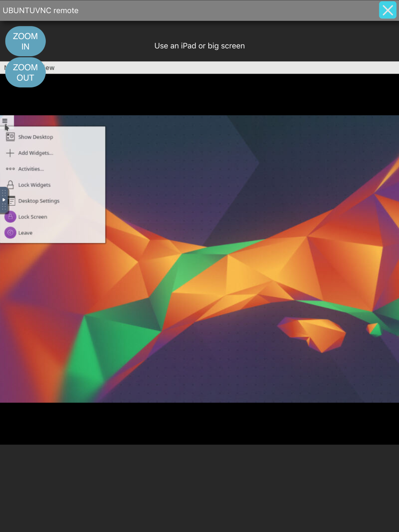Choose Lock Screen text entry
399x532 pixels.
(x=33, y=217)
